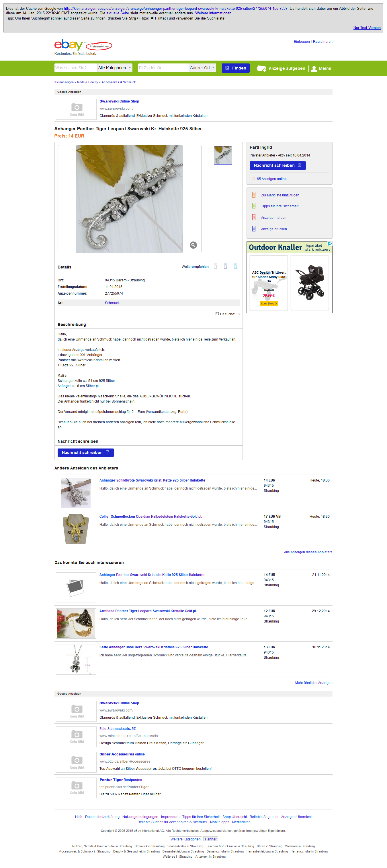Click the eBay Kleinanzeigen logo
The image size is (387, 868).
(83, 45)
